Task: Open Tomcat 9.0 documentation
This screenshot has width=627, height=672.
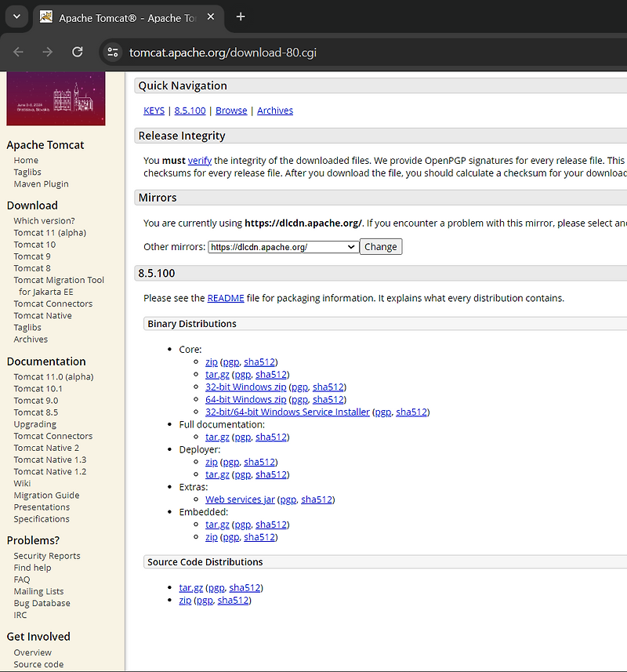Action: click(x=36, y=401)
